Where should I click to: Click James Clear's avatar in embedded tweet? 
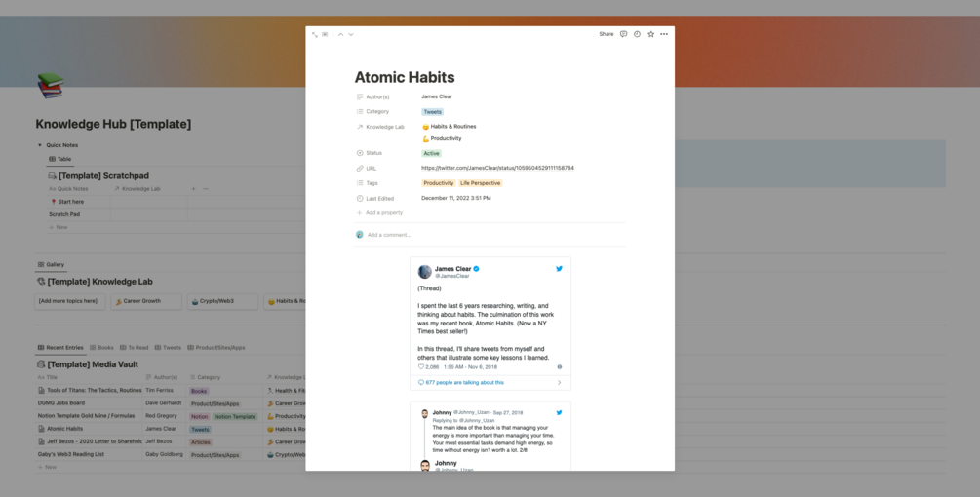click(x=425, y=272)
